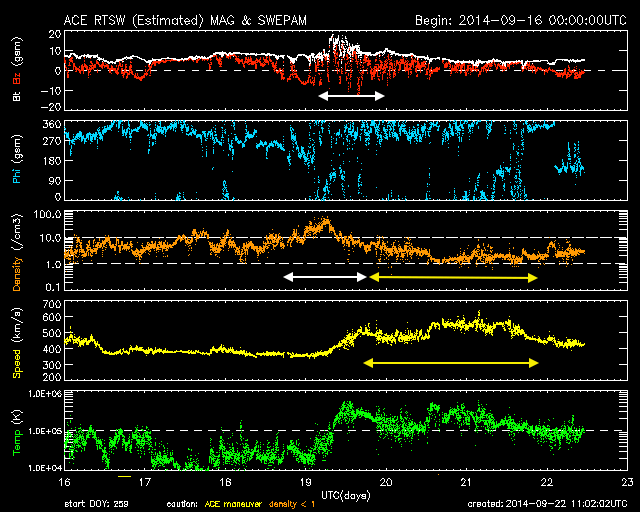This screenshot has width=640, height=512.
Task: Select the white "Bt" axis label
Action: click(x=16, y=96)
